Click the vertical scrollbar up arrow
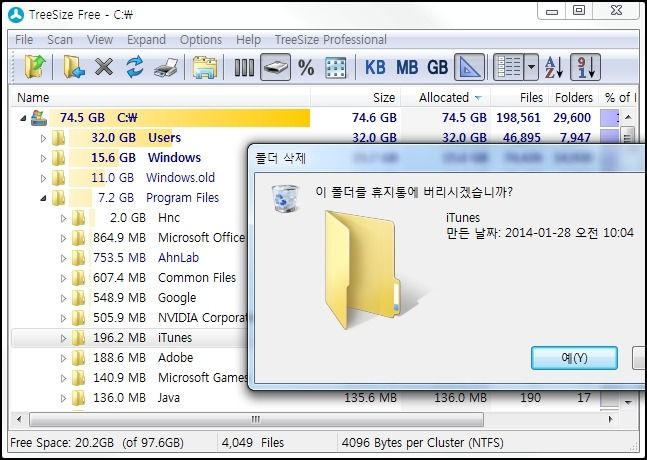Image resolution: width=647 pixels, height=460 pixels. point(628,117)
